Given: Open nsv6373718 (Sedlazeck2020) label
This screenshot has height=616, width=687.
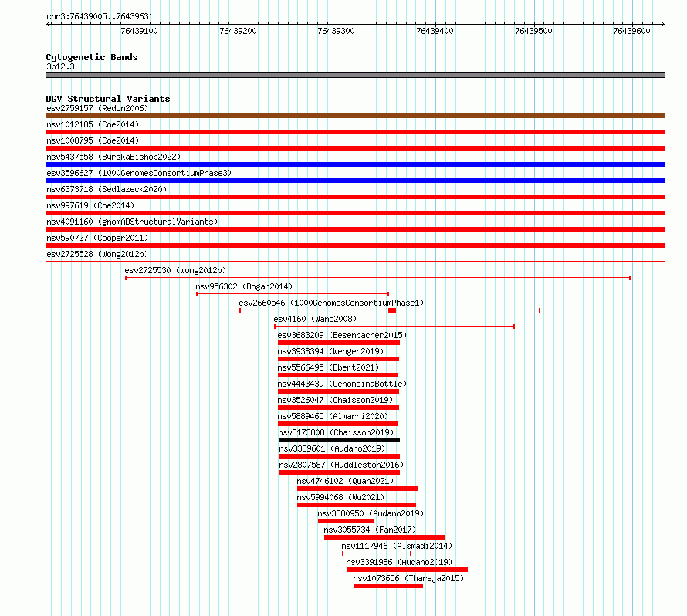Looking at the screenshot, I should click(x=107, y=189).
